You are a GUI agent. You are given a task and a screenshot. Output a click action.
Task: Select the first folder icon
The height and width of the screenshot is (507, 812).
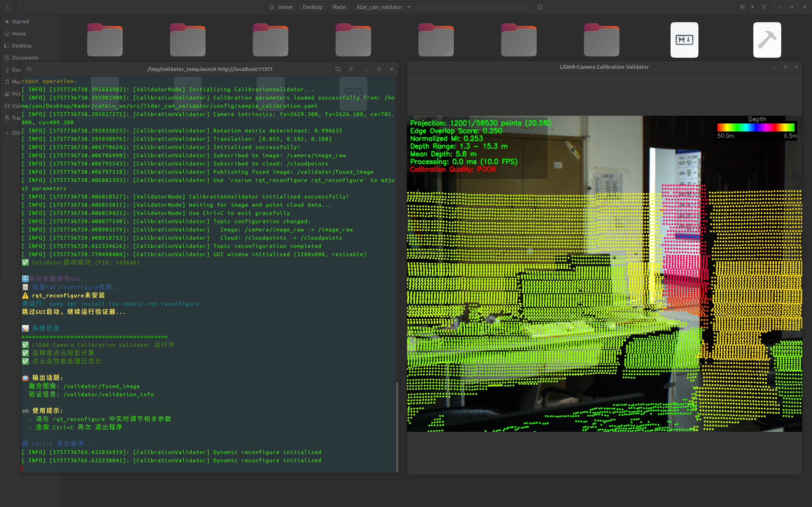point(105,40)
